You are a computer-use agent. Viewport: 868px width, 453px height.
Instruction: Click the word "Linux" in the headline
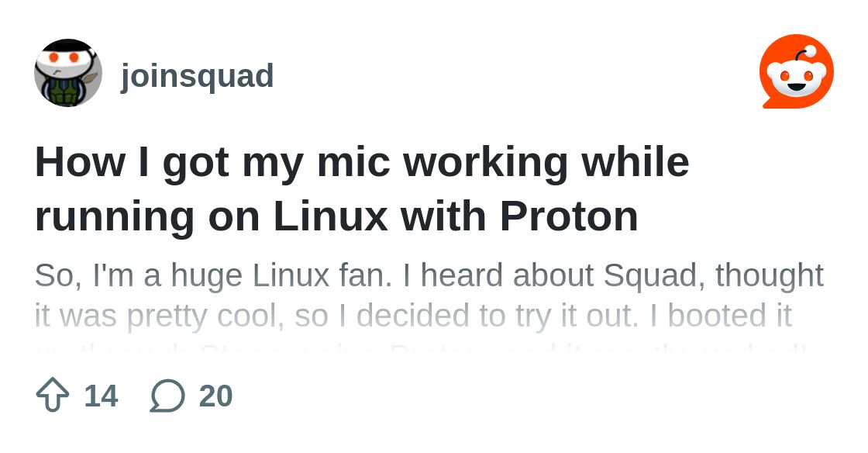click(330, 216)
